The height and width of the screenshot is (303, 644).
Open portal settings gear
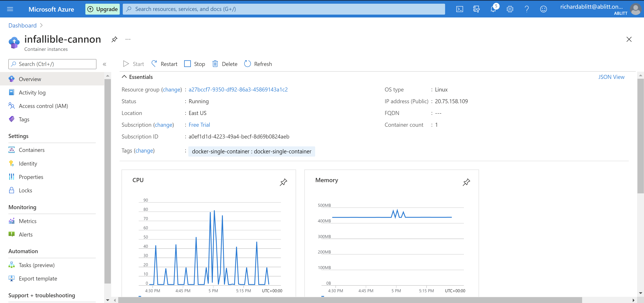tap(510, 9)
